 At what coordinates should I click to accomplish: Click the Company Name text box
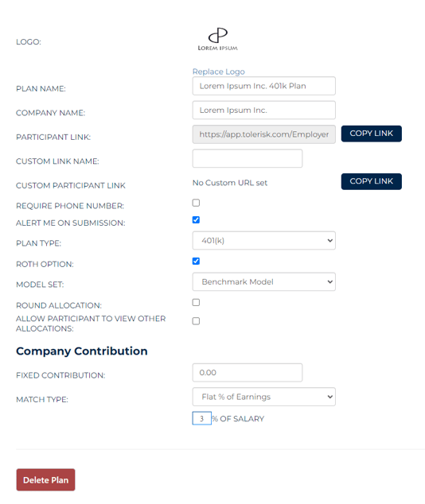pos(263,110)
